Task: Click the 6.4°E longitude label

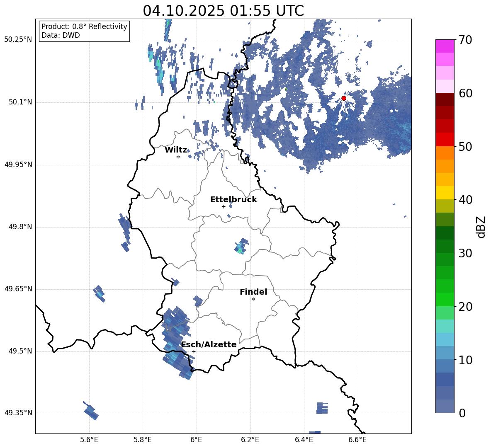Action: point(304,440)
